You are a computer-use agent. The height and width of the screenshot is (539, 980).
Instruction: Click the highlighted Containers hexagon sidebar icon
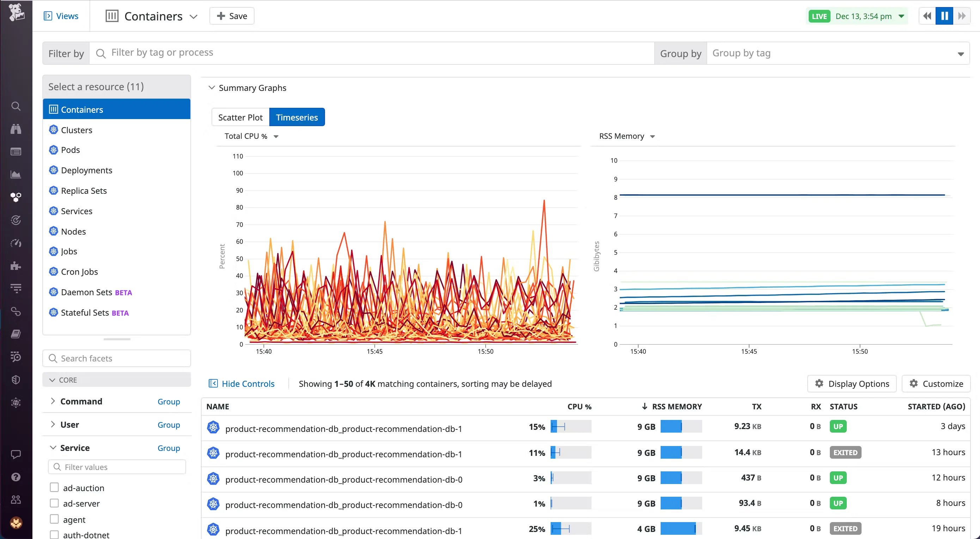16,197
